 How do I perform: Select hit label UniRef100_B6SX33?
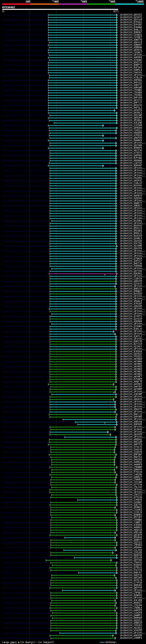tap(131, 105)
